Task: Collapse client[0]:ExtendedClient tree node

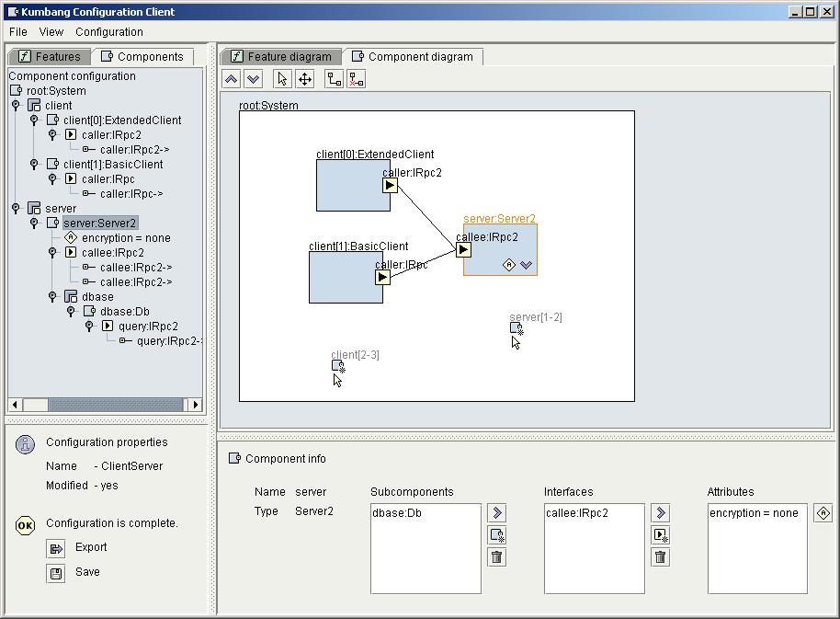Action: pyautogui.click(x=34, y=120)
